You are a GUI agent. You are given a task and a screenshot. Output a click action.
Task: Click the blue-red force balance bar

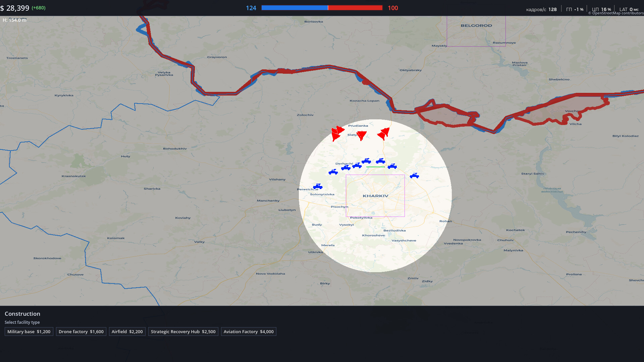pyautogui.click(x=322, y=8)
